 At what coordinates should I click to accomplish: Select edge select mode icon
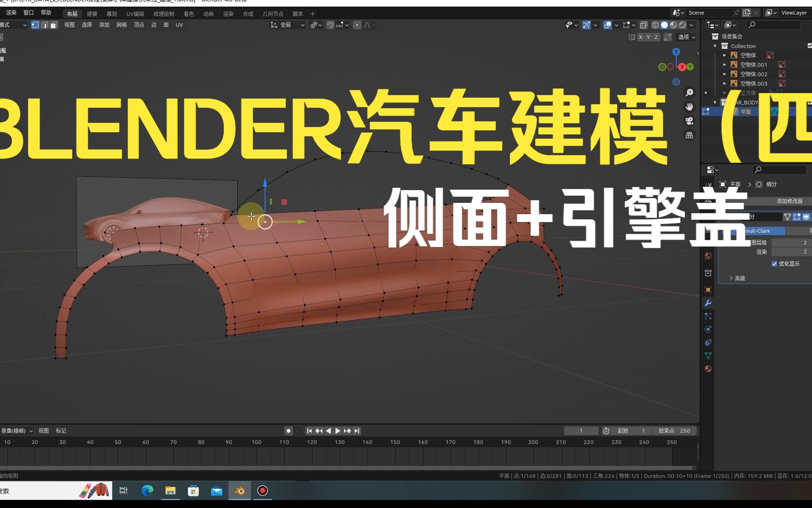pos(45,25)
